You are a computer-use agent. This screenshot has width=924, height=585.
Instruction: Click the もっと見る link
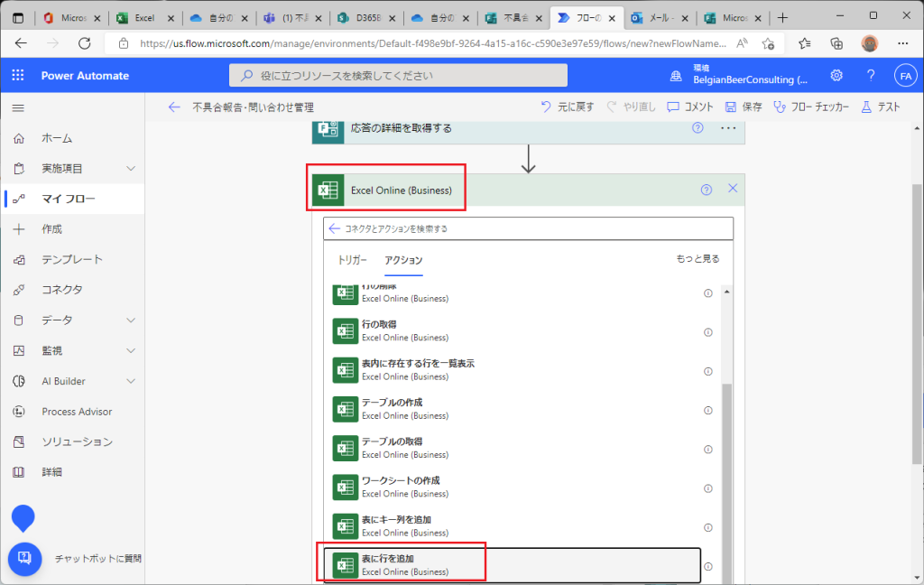[698, 259]
